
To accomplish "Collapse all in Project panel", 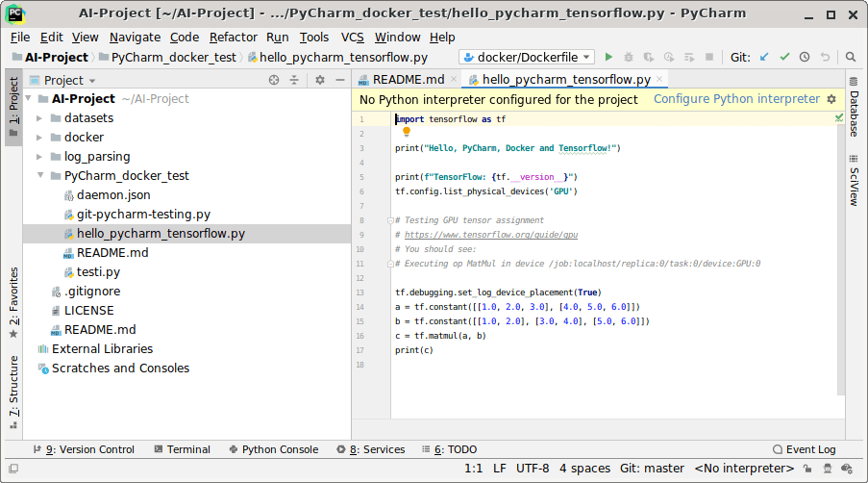I will 294,80.
